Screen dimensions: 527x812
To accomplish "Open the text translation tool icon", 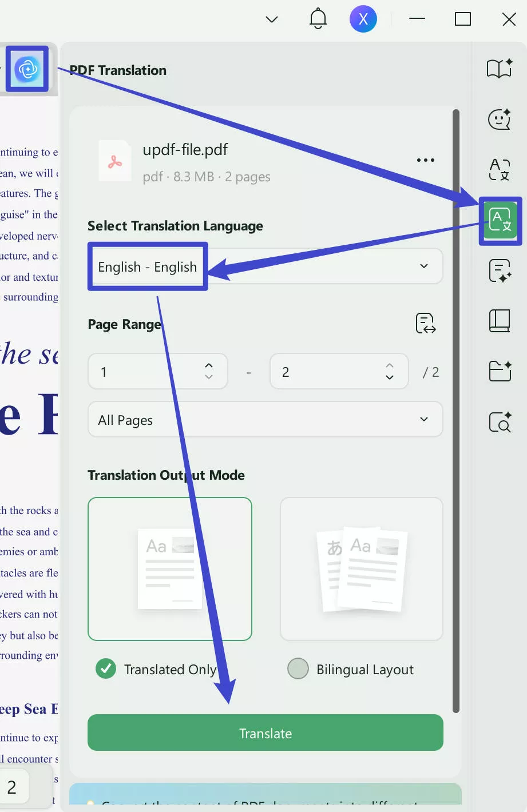I will pos(499,170).
